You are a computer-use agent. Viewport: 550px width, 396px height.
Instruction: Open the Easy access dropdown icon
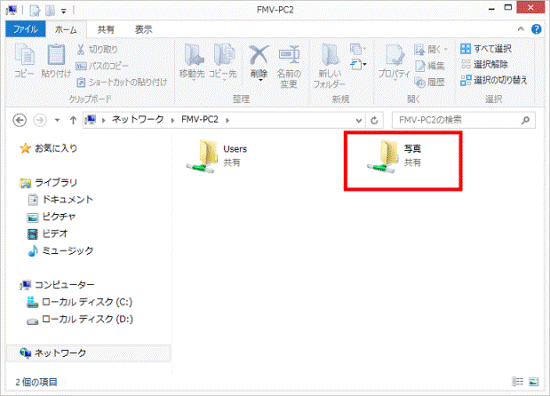pos(358,65)
